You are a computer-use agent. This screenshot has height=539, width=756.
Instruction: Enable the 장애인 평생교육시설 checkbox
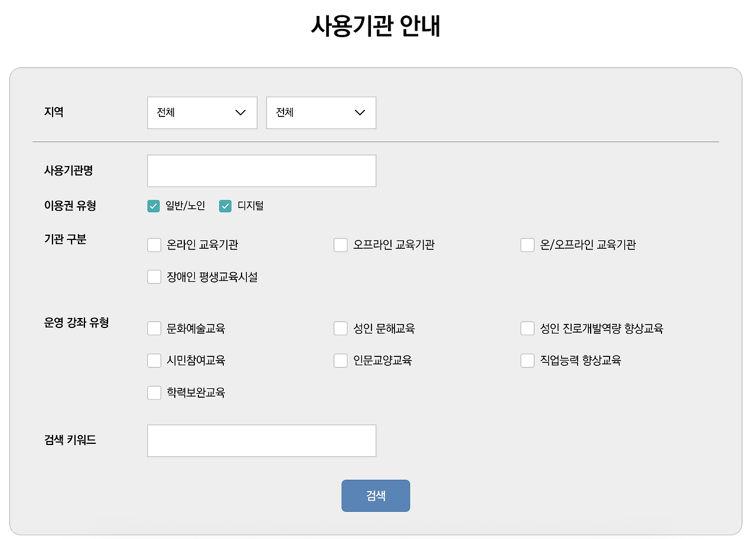point(154,277)
